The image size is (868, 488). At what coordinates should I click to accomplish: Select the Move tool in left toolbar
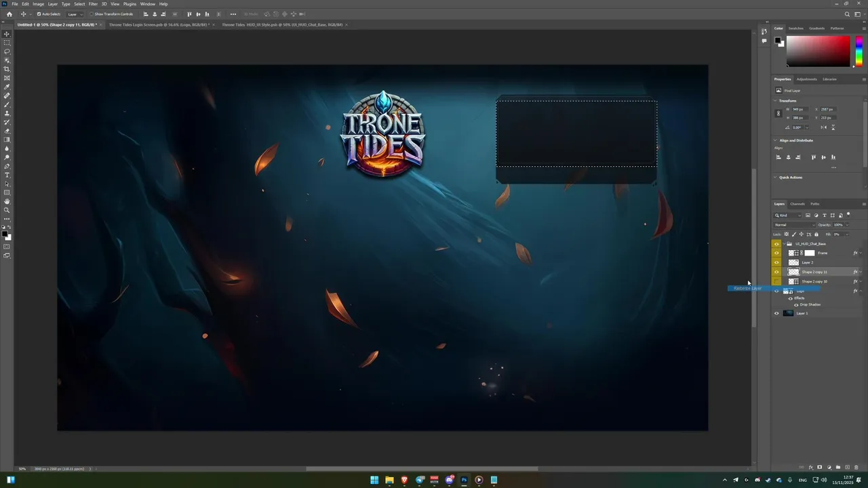click(7, 34)
